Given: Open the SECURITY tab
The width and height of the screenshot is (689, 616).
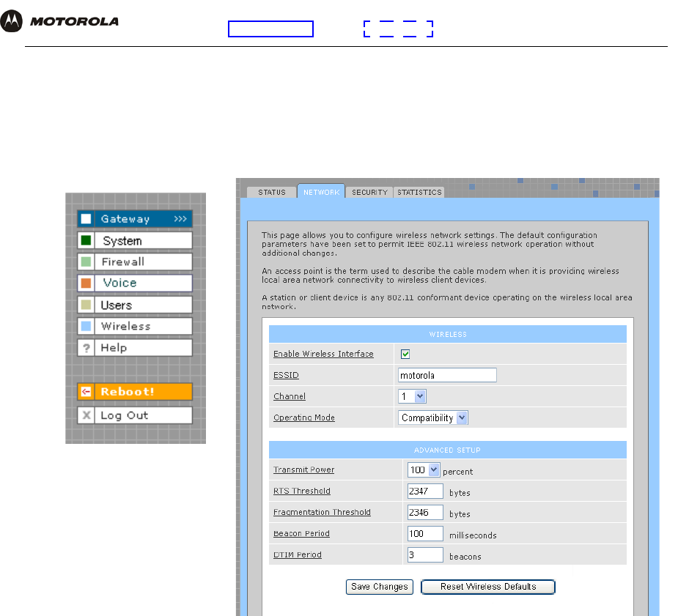Looking at the screenshot, I should coord(369,193).
